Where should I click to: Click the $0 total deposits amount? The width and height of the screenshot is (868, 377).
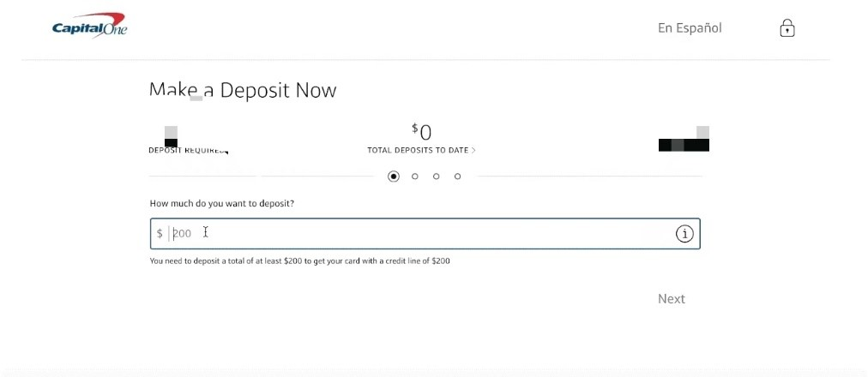click(422, 132)
